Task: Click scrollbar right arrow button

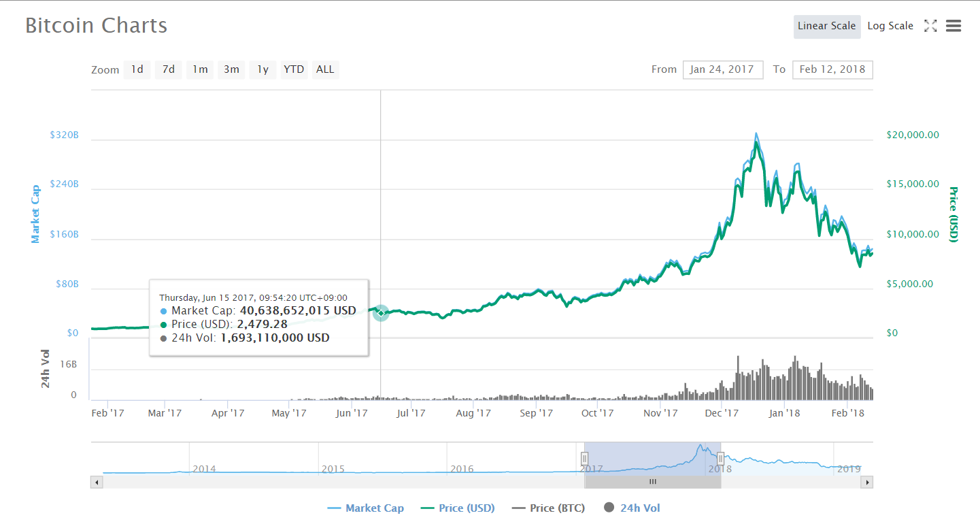Action: pyautogui.click(x=866, y=482)
